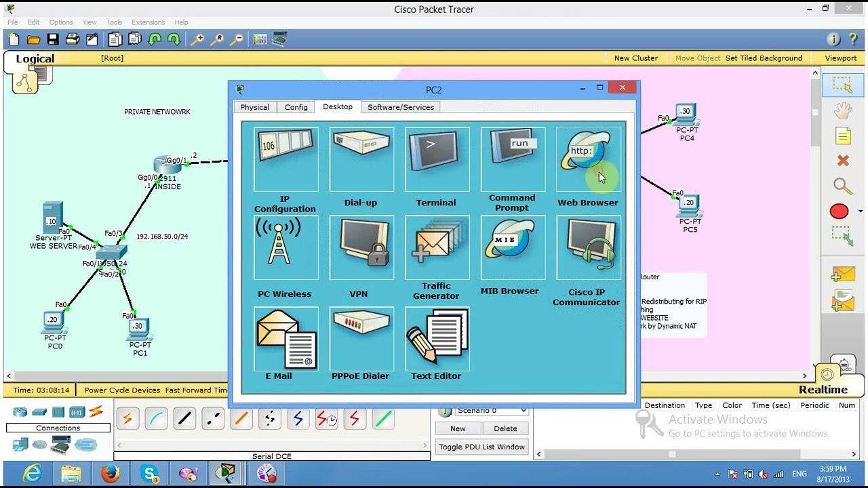
Task: Launch the Terminal app in PC2
Action: [x=437, y=160]
